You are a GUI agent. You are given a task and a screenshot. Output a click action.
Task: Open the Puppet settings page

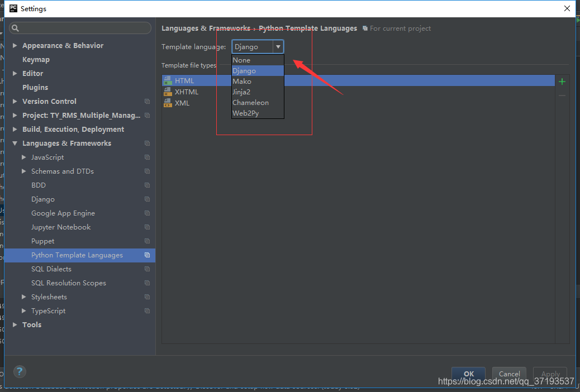[42, 241]
